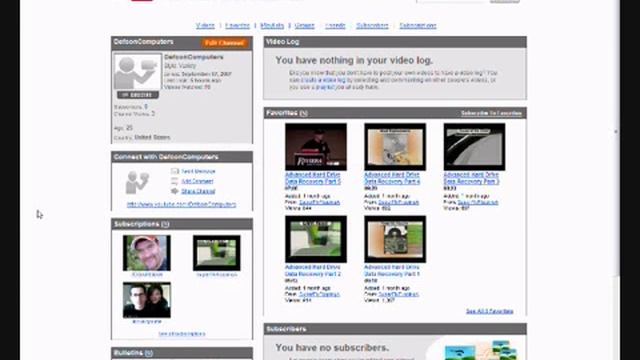Click Advanced Hard Drive Data Recovery Part 3 title
Viewport: 640px width, 360px height.
point(471,178)
